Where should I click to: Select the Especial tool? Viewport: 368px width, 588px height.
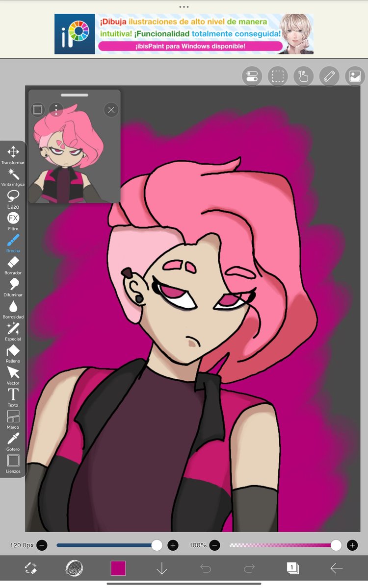[x=13, y=331]
